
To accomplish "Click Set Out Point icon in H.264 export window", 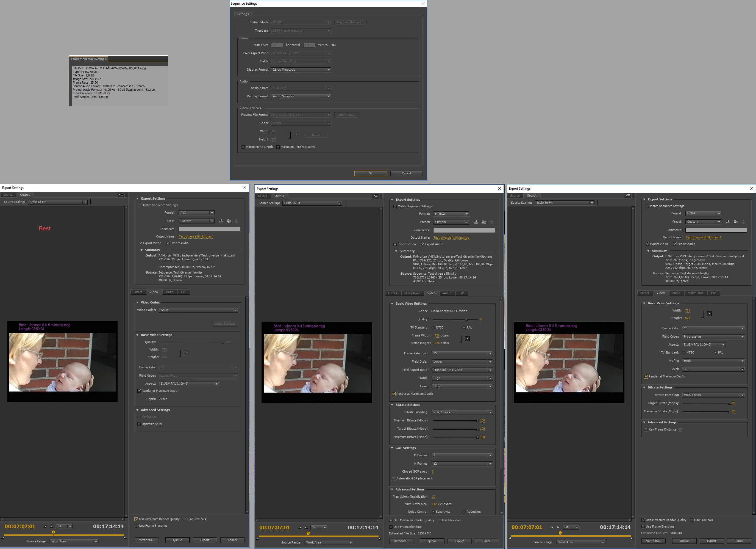I will click(558, 527).
